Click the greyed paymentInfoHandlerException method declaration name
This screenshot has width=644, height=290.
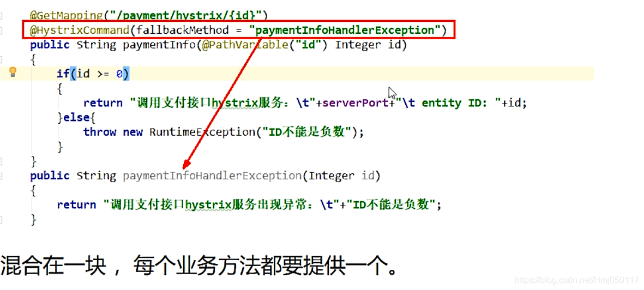pos(212,176)
